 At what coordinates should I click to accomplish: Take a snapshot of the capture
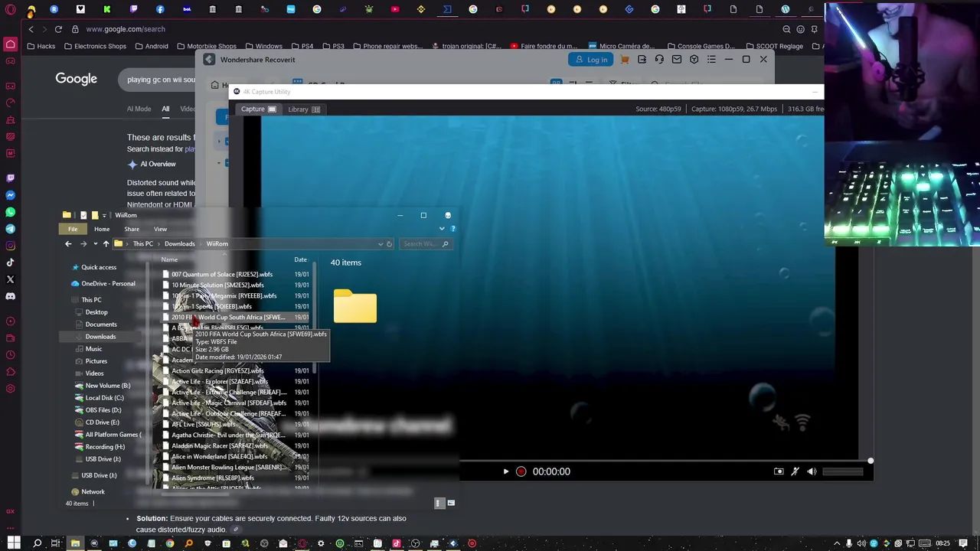779,471
